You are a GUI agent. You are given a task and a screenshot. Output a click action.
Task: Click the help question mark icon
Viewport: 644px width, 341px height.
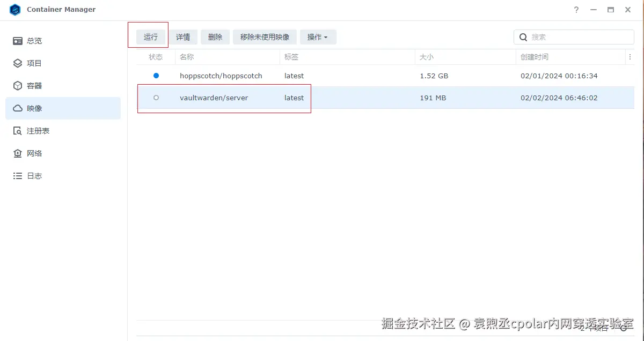click(576, 10)
